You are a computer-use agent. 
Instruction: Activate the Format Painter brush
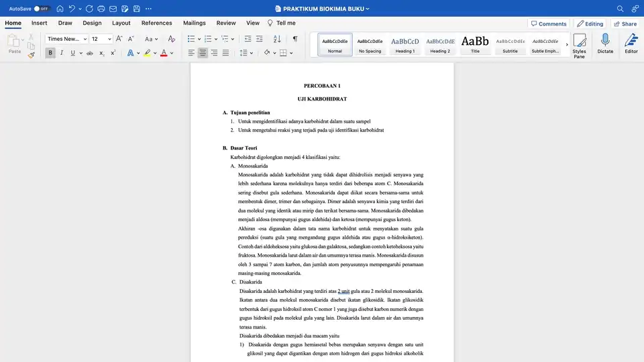pos(32,54)
